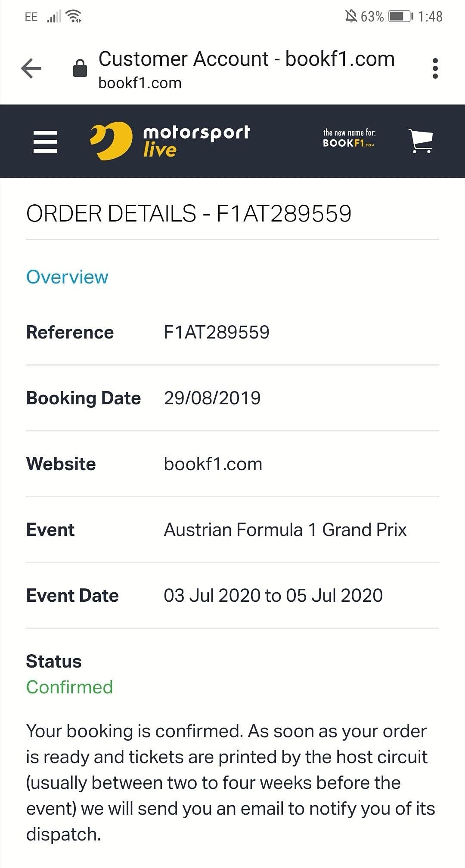
Task: Open the shopping cart
Action: (x=421, y=141)
